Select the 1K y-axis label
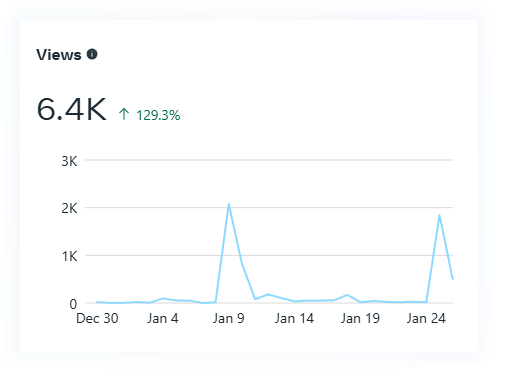 pyautogui.click(x=69, y=257)
